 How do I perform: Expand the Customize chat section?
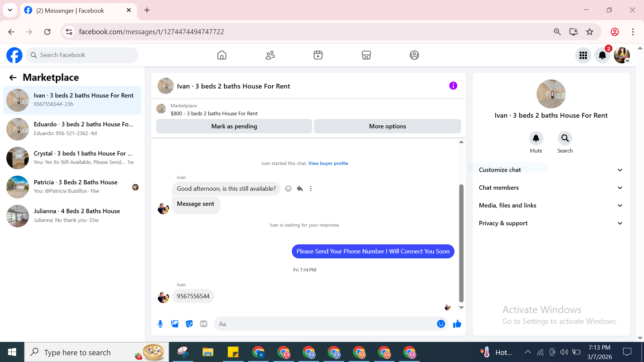pyautogui.click(x=551, y=170)
